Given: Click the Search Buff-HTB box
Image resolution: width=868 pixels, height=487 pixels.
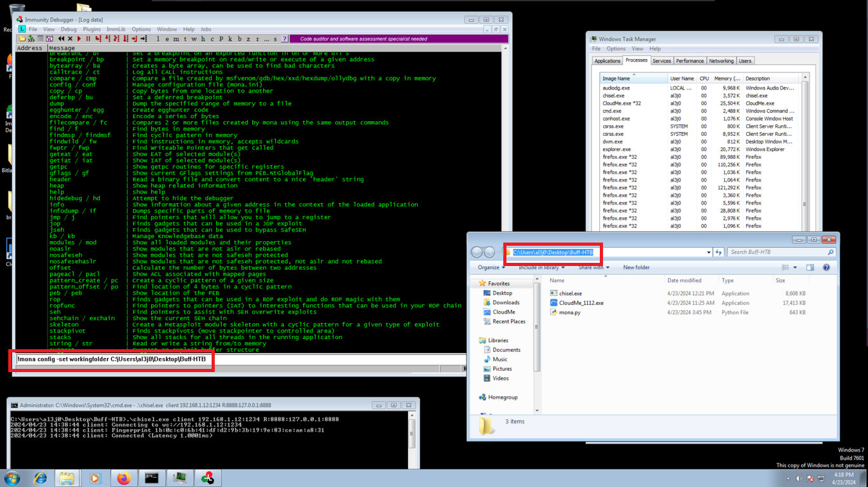Looking at the screenshot, I should point(780,252).
